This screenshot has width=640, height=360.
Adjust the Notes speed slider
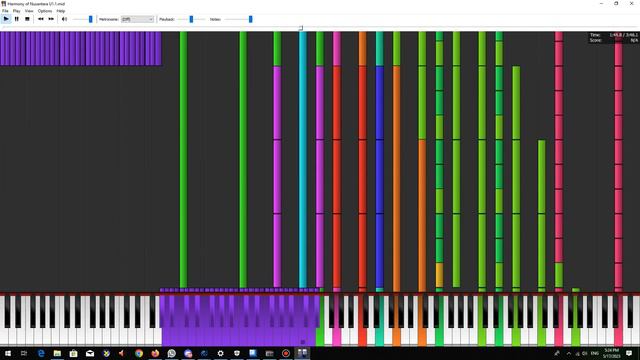(x=251, y=19)
